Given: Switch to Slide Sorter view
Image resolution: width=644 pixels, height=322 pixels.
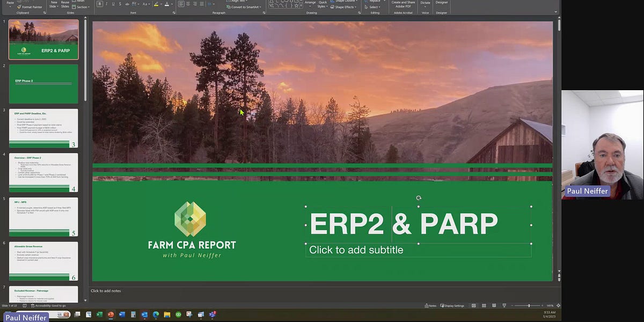Looking at the screenshot, I should 484,305.
